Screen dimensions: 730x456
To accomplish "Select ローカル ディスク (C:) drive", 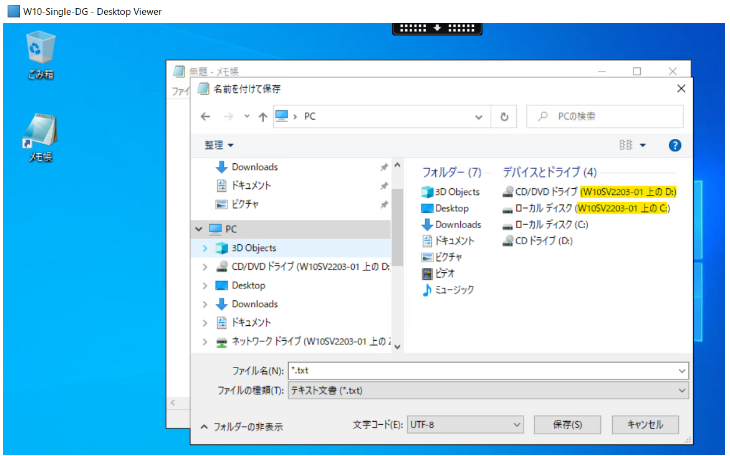I will click(545, 225).
